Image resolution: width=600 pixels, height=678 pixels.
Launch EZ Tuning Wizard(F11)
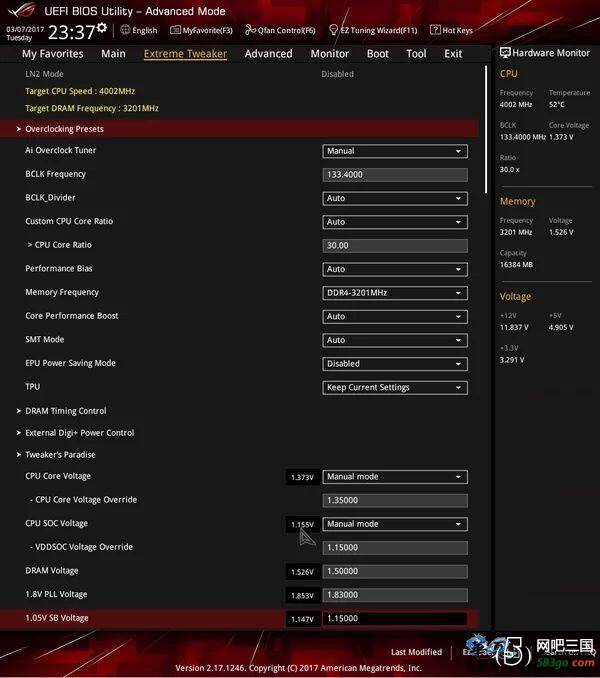coord(373,30)
